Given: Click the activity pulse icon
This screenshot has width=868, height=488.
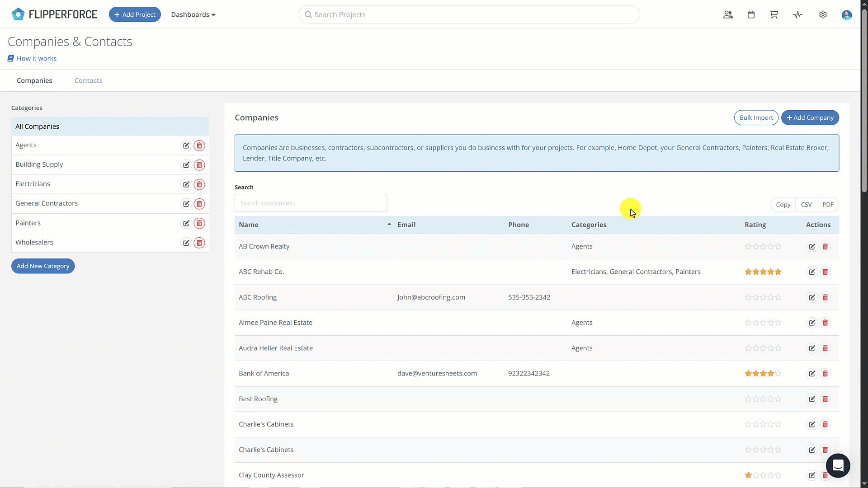Looking at the screenshot, I should tap(797, 14).
